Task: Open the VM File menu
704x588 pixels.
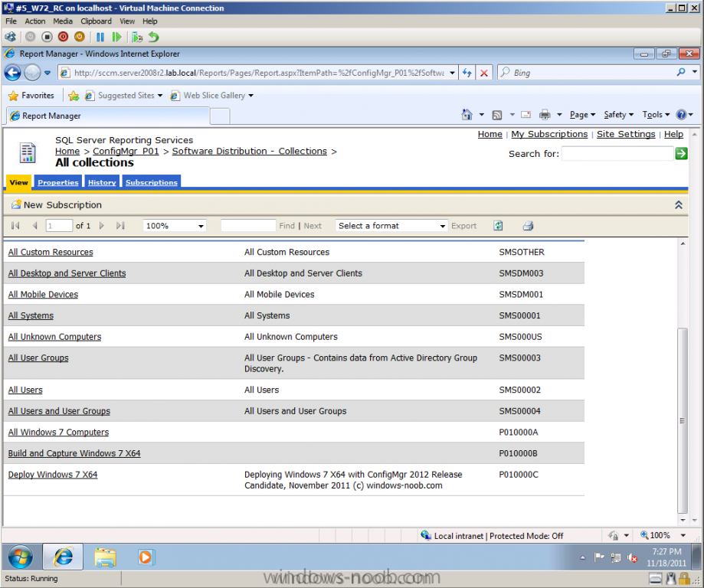Action: coord(11,21)
